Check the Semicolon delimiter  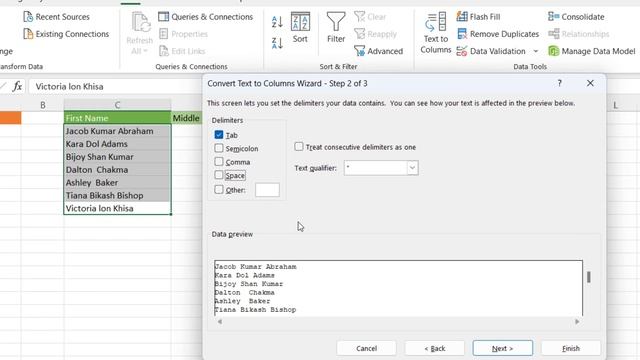pos(219,148)
